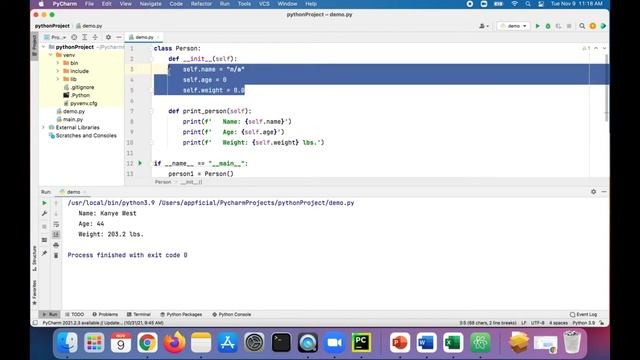Toggle soft-wrap in the Run console
The image size is (640, 360).
coord(56,224)
